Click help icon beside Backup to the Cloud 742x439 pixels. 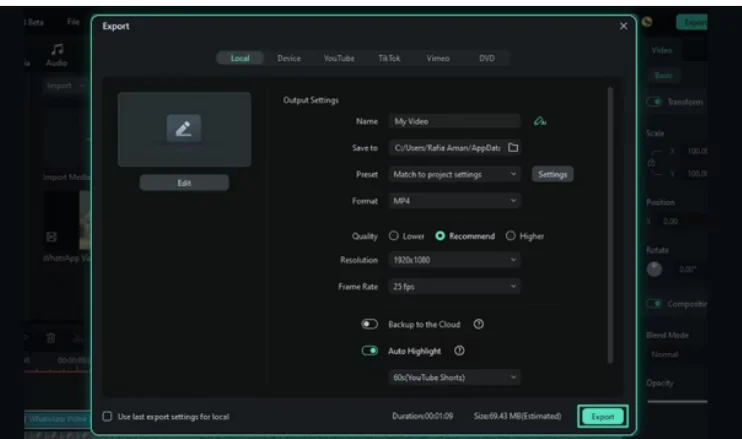click(x=478, y=325)
